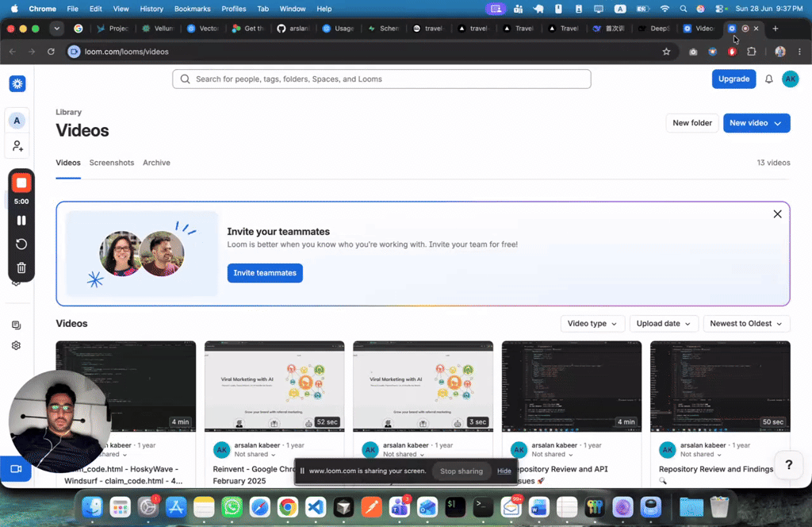
Task: Click the 13 videos count text
Action: point(773,163)
